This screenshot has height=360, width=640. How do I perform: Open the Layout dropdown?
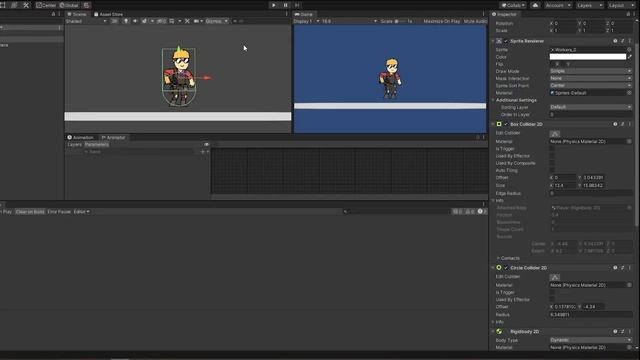click(x=621, y=5)
